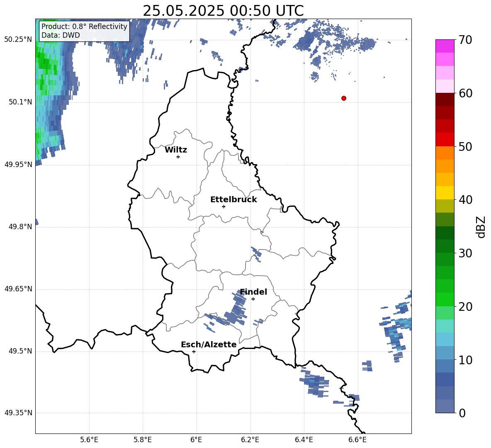Click the Findel station cross marker
This screenshot has width=491, height=448.
click(253, 299)
